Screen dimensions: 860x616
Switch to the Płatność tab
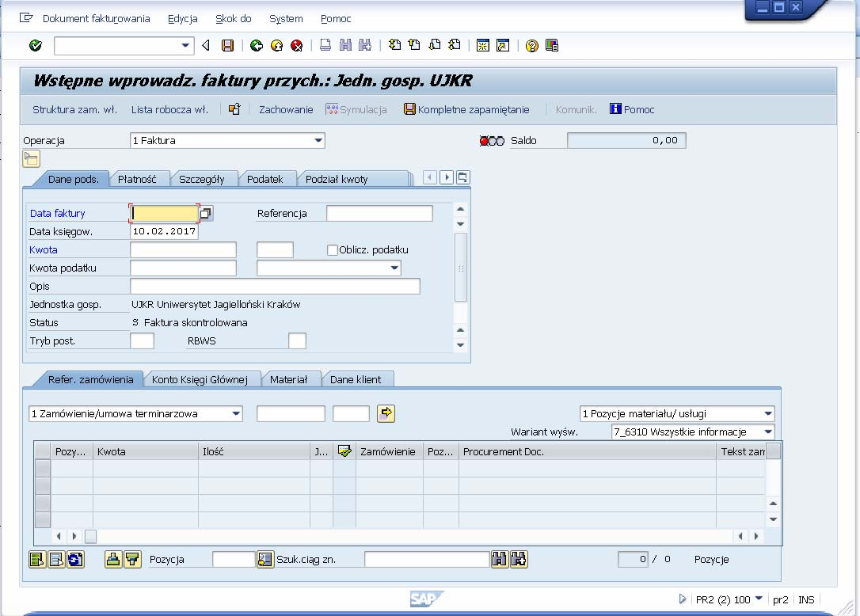click(137, 180)
